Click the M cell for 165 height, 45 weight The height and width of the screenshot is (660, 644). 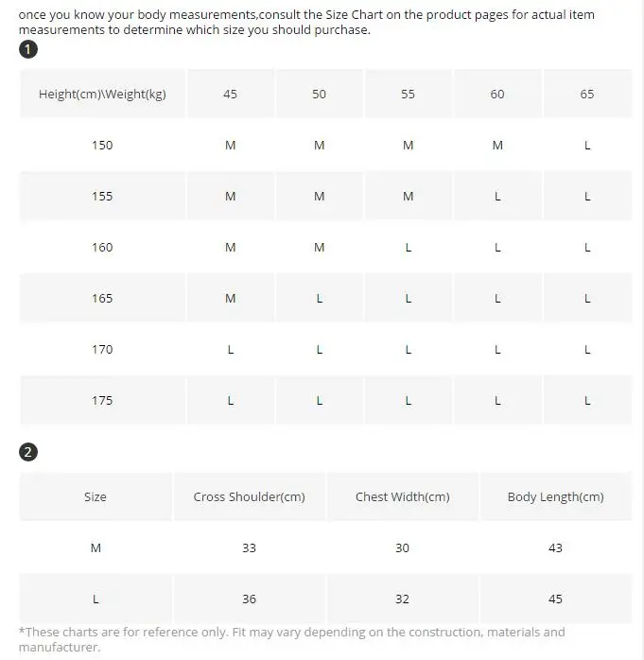230,299
